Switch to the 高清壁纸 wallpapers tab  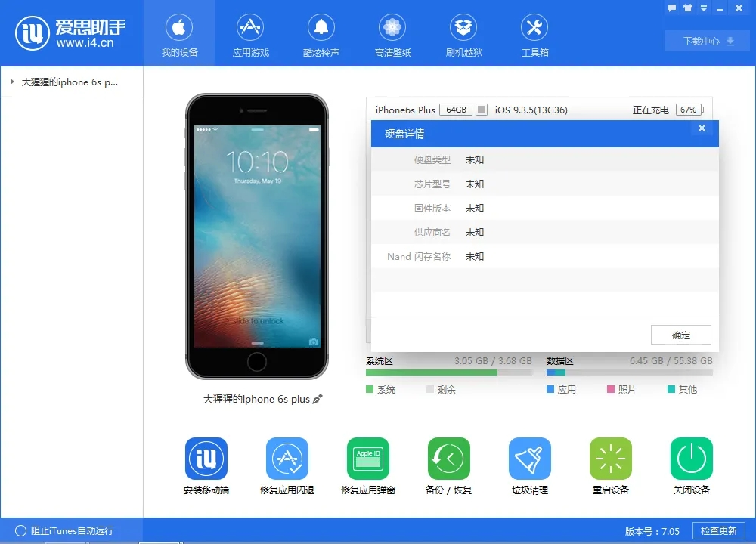pos(392,33)
